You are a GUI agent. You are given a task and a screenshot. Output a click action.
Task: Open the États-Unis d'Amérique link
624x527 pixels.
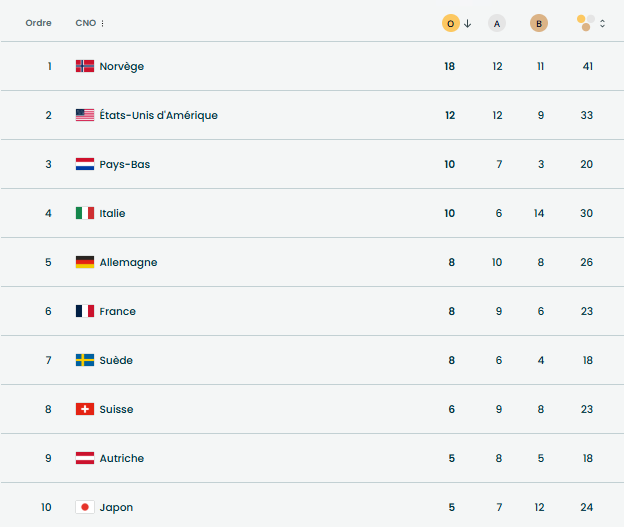(x=158, y=115)
